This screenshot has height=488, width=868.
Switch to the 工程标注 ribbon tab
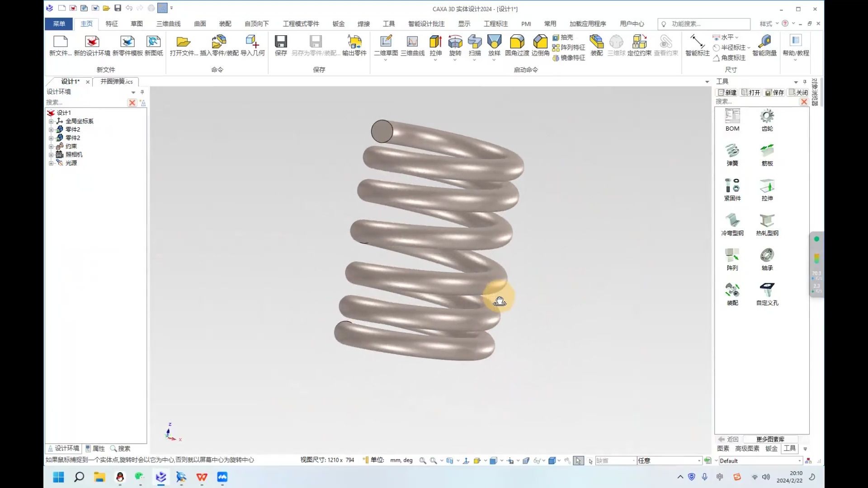pos(496,23)
